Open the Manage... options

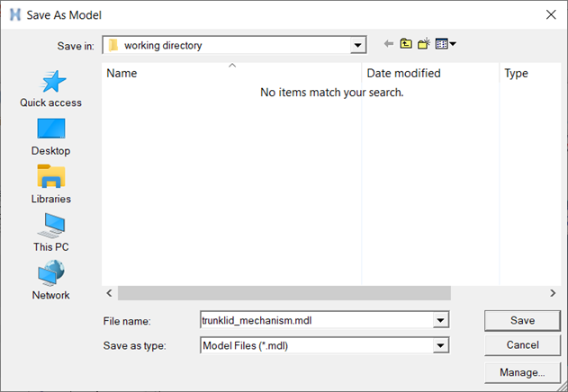(x=522, y=372)
